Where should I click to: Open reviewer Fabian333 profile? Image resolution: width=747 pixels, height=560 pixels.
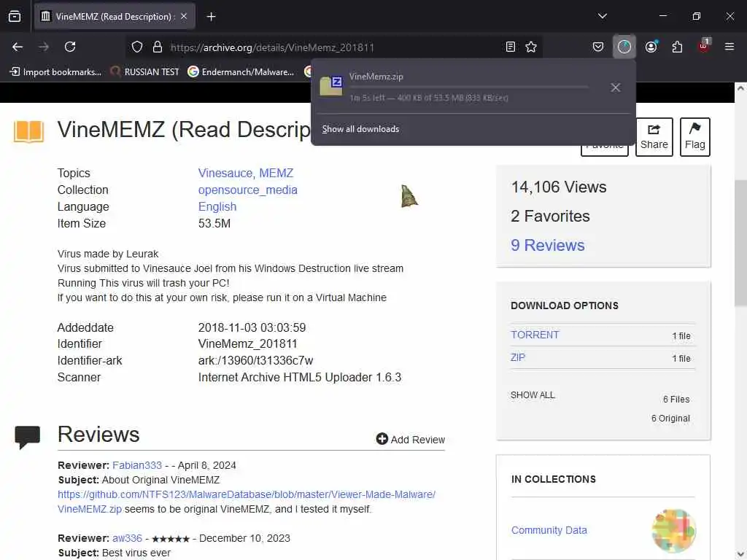137,465
